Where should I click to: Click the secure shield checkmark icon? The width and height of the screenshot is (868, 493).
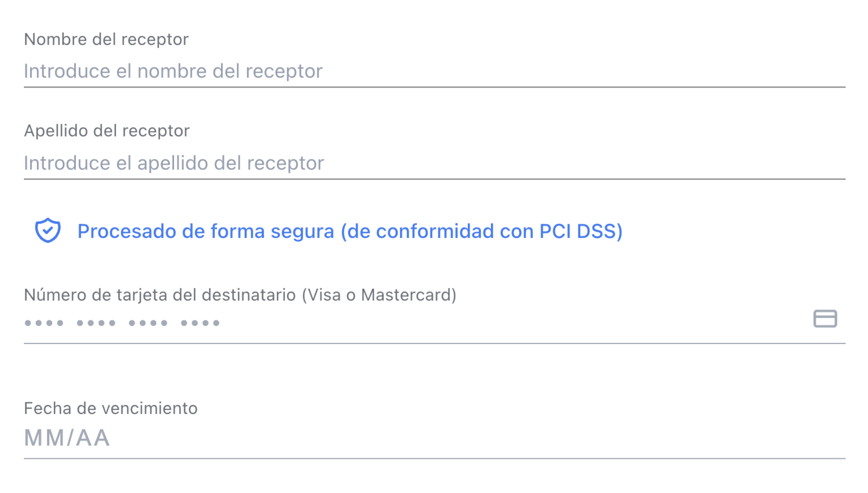coord(48,231)
